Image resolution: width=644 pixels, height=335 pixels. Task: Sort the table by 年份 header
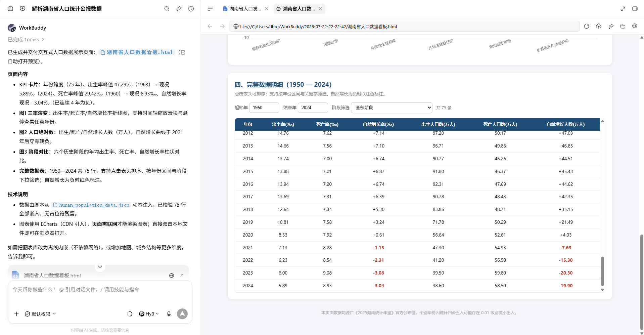pos(248,124)
